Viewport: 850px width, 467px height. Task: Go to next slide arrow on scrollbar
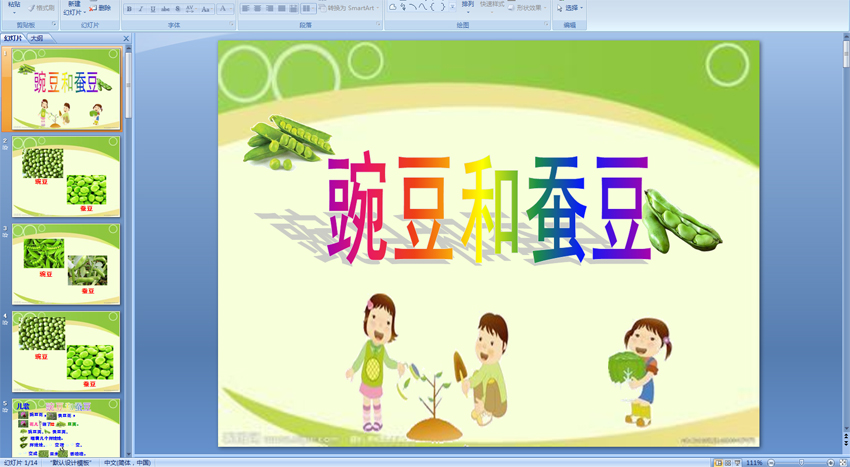846,444
